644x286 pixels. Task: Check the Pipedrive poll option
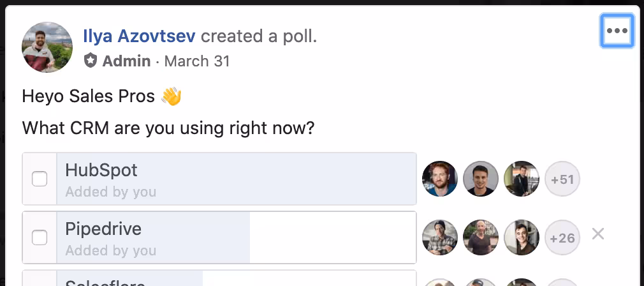point(40,237)
